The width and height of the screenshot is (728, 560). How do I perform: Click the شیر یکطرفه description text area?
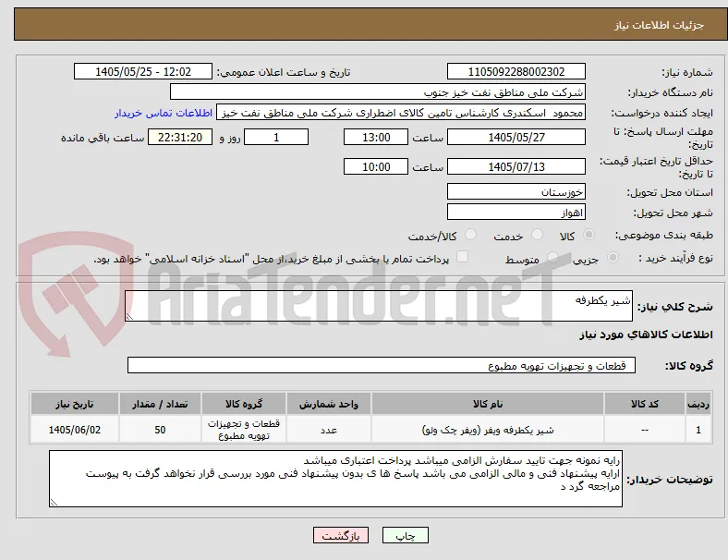pyautogui.click(x=379, y=306)
